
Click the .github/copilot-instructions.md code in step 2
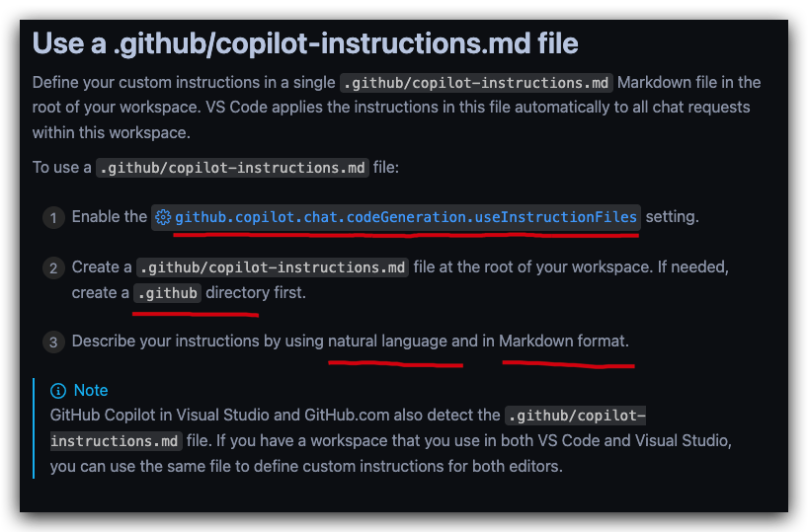pos(273,267)
